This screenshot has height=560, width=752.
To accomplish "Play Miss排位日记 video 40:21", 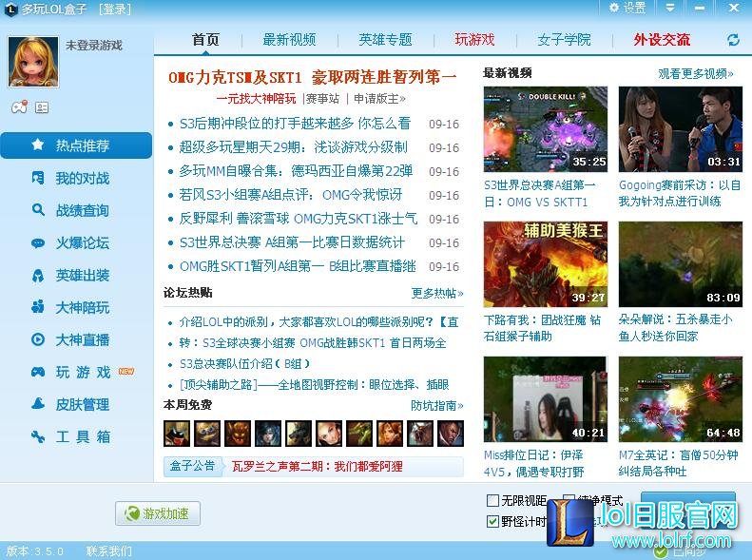I will (x=546, y=399).
